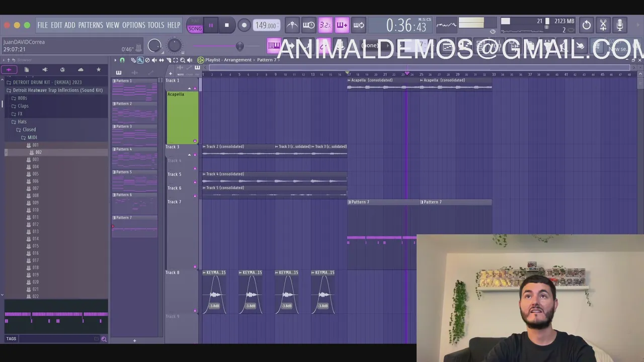Select the Delete tool in playlist toolbar
This screenshot has width=644, height=362.
147,60
